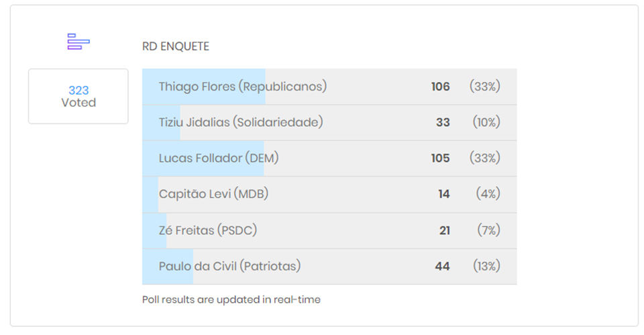644x335 pixels.
Task: Select Capitão Levi (MDB) option
Action: tap(213, 194)
